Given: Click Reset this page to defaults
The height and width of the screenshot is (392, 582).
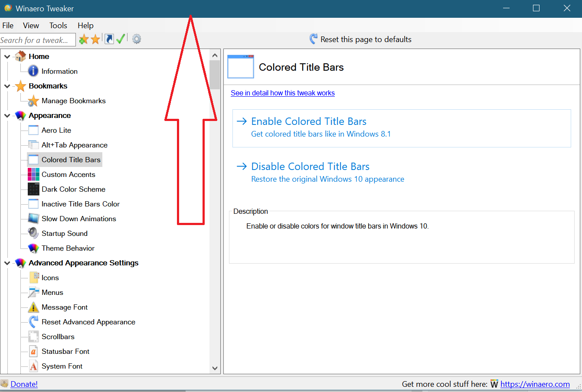Looking at the screenshot, I should click(360, 39).
